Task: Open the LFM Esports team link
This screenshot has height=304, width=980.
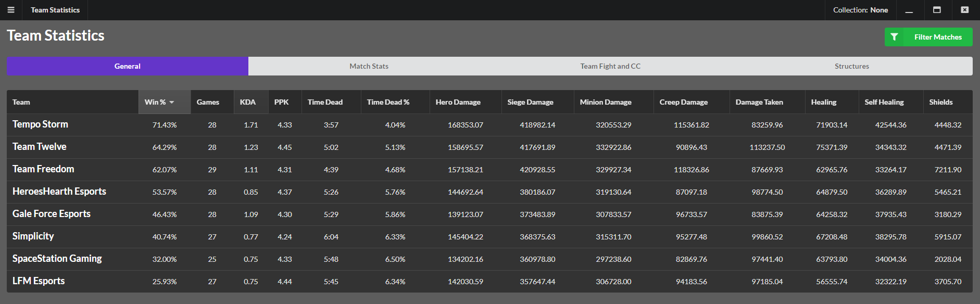Action: tap(39, 281)
